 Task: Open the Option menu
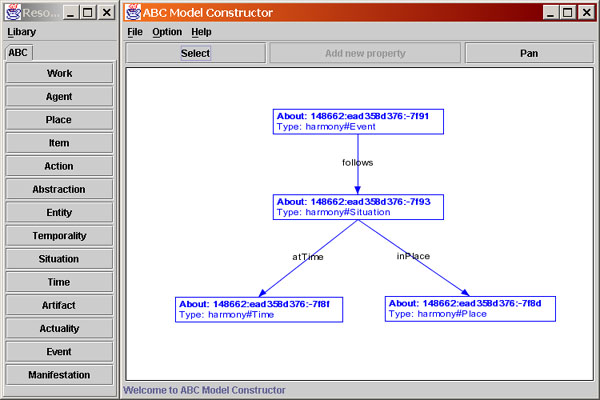tap(167, 32)
